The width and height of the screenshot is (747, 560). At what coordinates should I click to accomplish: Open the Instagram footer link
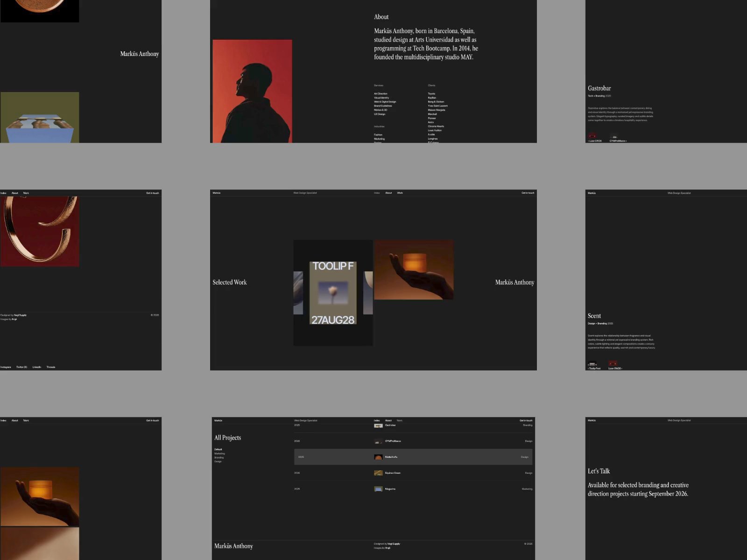(6, 367)
